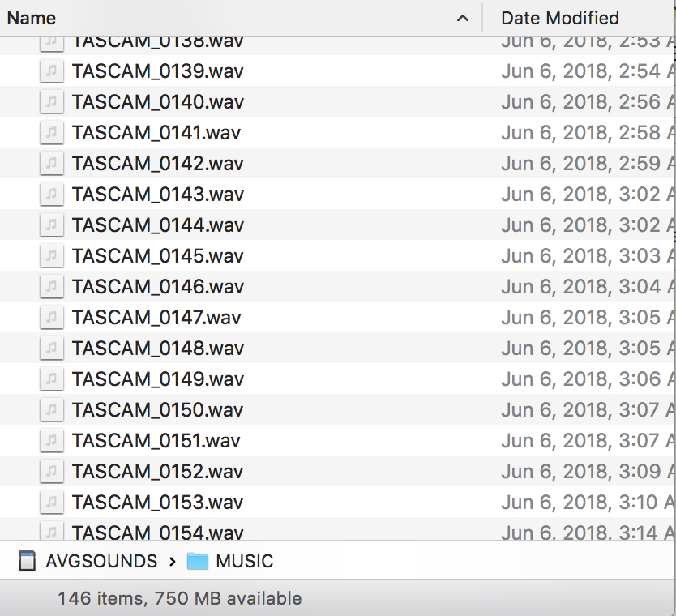Select file name TASCAM_0148.wav
Image resolution: width=676 pixels, height=616 pixels.
(x=158, y=349)
